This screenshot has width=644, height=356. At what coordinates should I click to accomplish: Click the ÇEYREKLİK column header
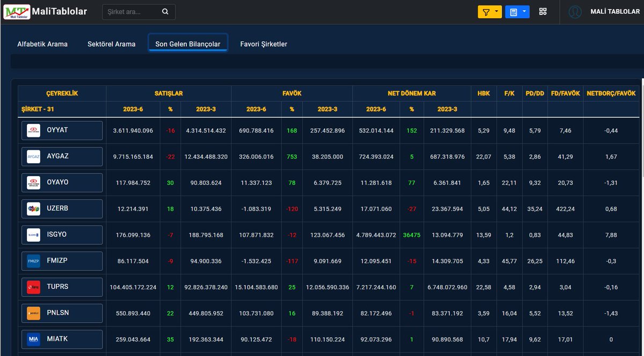click(x=62, y=93)
